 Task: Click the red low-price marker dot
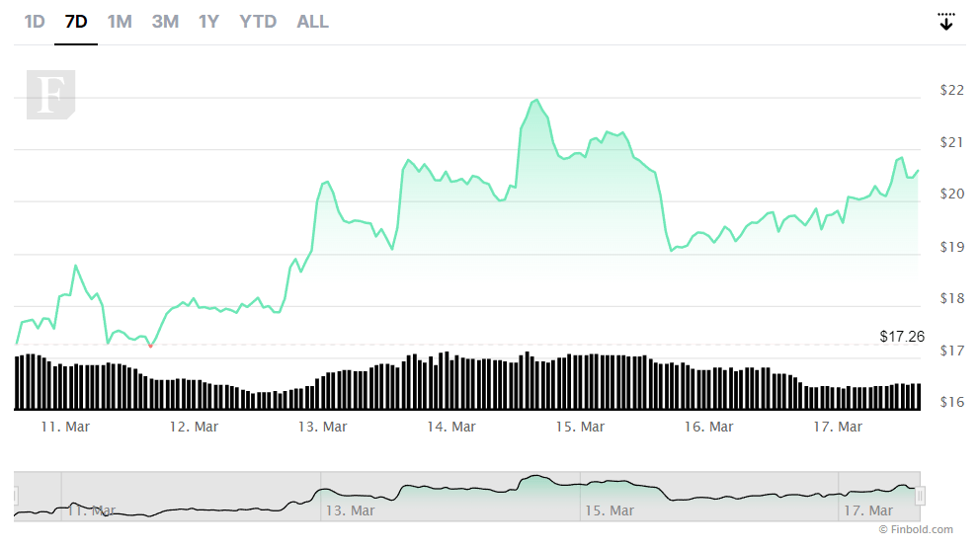tap(150, 346)
